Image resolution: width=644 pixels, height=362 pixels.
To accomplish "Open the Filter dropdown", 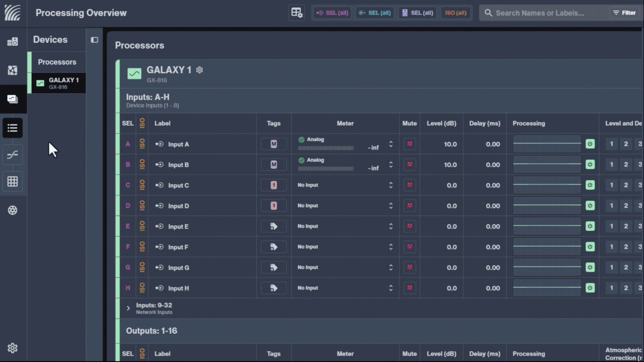I will 624,13.
